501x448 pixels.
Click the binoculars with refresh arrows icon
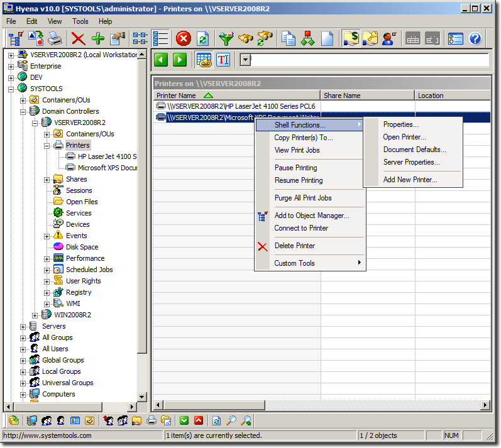(x=265, y=38)
